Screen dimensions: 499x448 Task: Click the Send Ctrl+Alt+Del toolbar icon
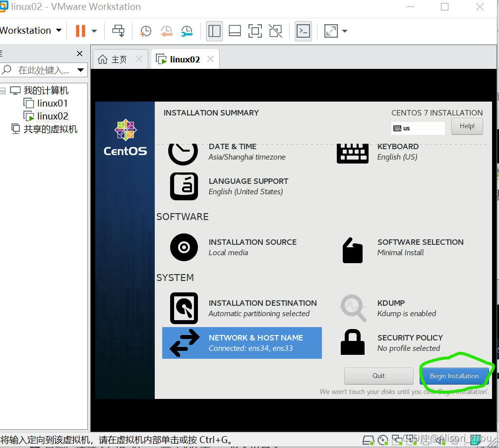pyautogui.click(x=119, y=31)
